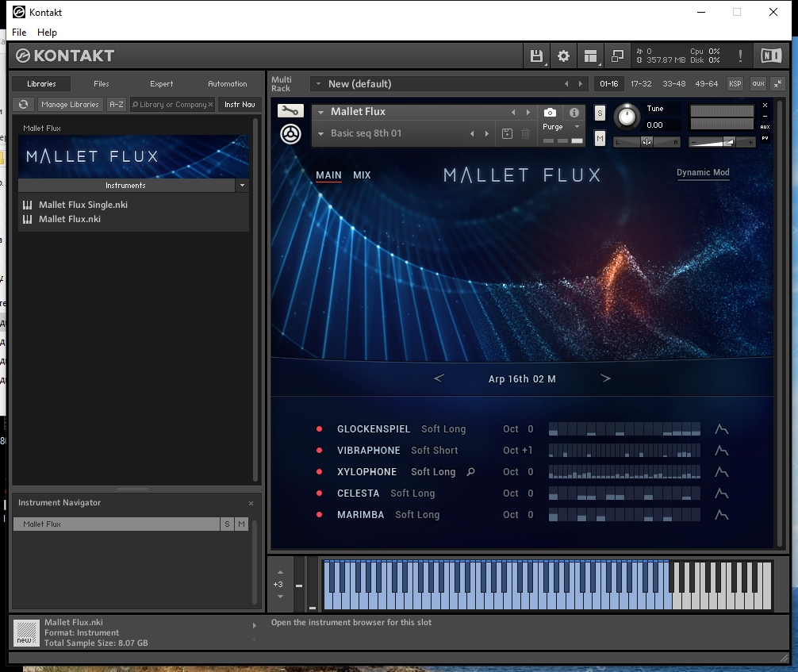Click the save disk icon in header
798x672 pixels.
tap(536, 56)
